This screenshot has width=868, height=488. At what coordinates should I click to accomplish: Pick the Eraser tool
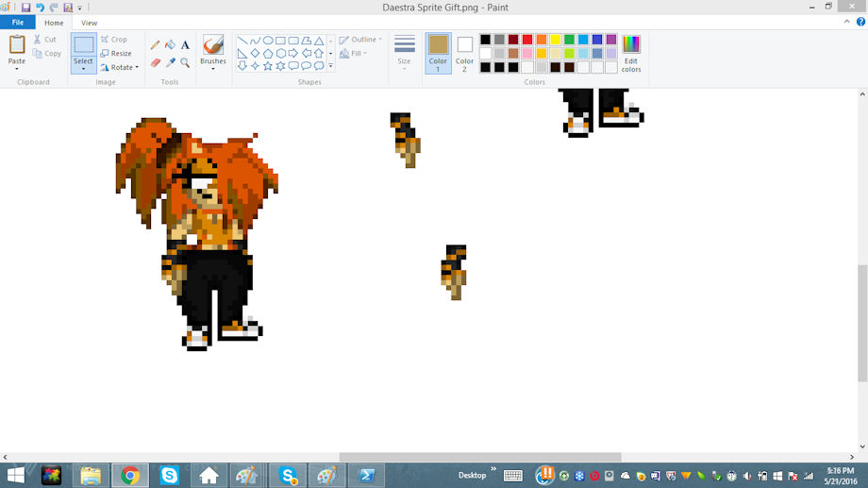155,63
